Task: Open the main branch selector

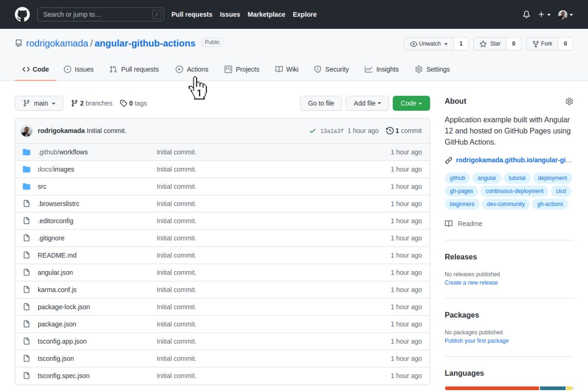Action: tap(39, 103)
